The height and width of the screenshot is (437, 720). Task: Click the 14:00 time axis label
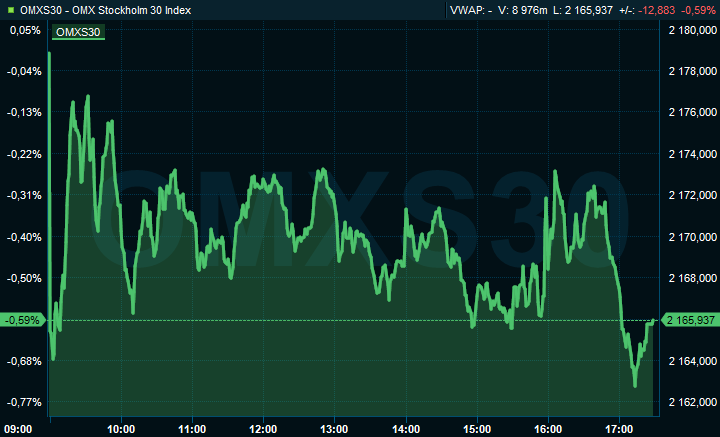tap(406, 430)
